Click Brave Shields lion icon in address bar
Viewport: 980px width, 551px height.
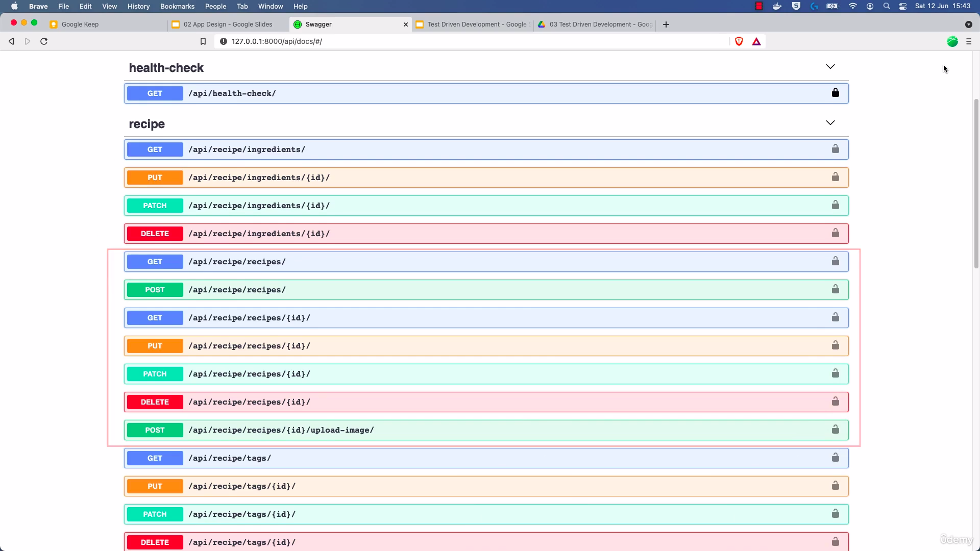[739, 41]
